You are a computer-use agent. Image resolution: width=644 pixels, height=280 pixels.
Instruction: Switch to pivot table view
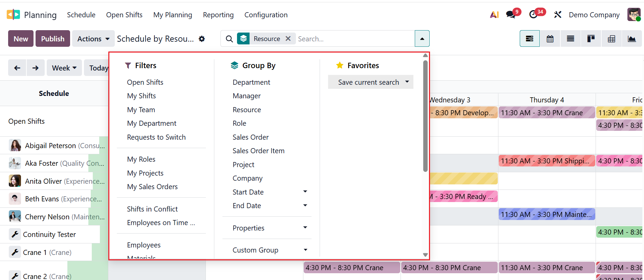611,39
